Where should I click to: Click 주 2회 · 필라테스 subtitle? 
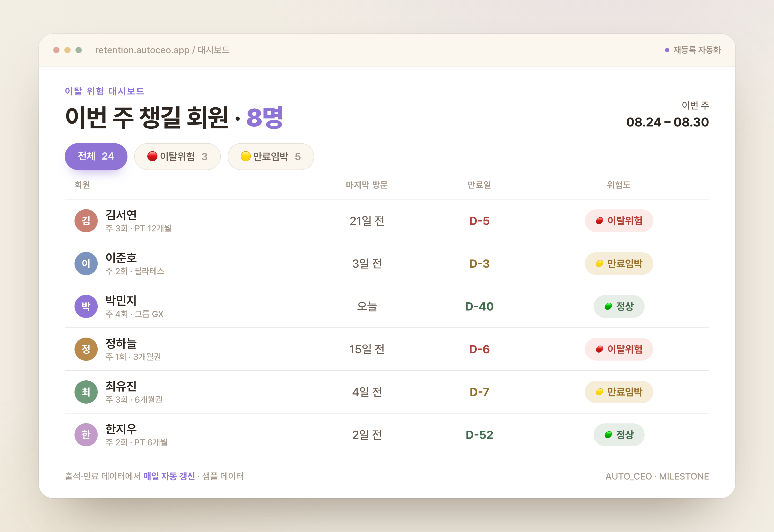135,271
